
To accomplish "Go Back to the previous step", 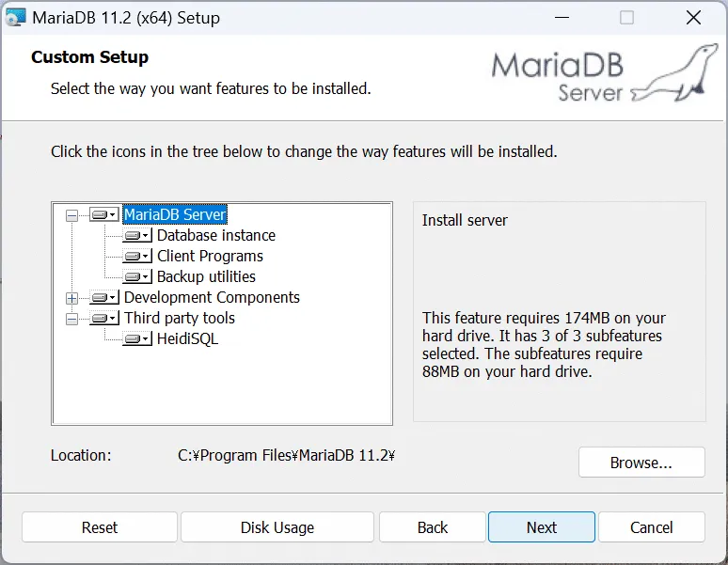I will [433, 527].
